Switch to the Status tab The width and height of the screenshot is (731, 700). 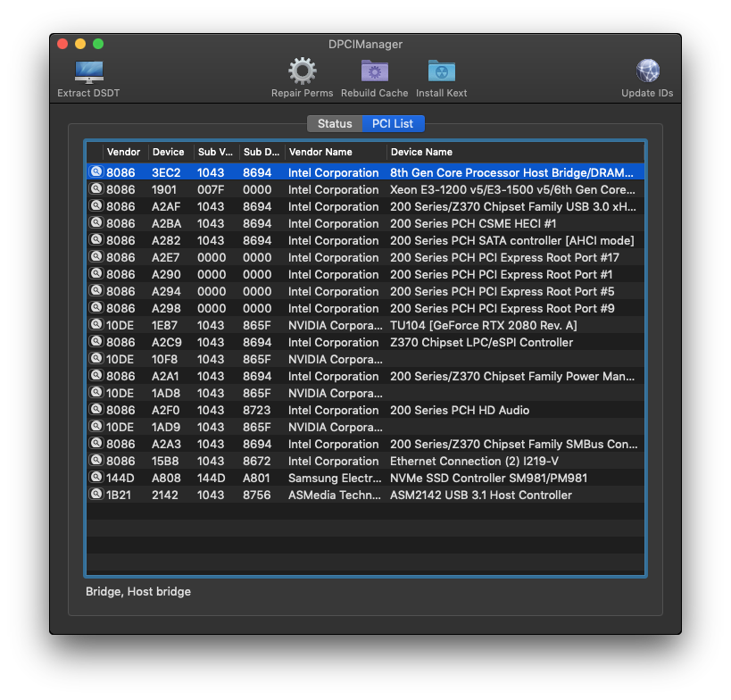click(x=335, y=123)
